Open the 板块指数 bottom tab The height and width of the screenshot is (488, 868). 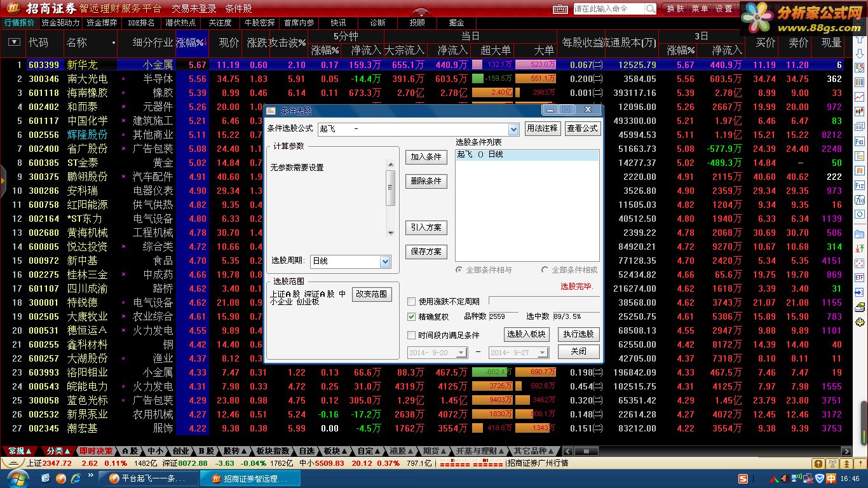273,451
